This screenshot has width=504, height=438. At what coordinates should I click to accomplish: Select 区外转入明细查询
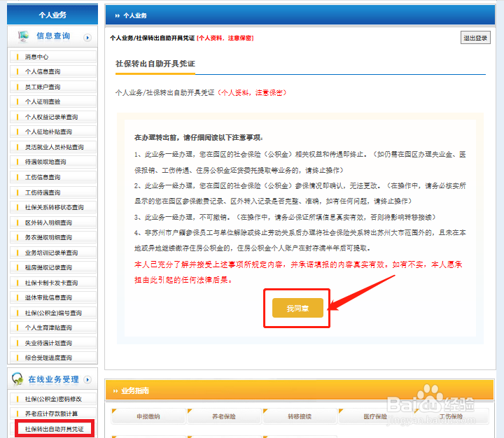click(53, 222)
